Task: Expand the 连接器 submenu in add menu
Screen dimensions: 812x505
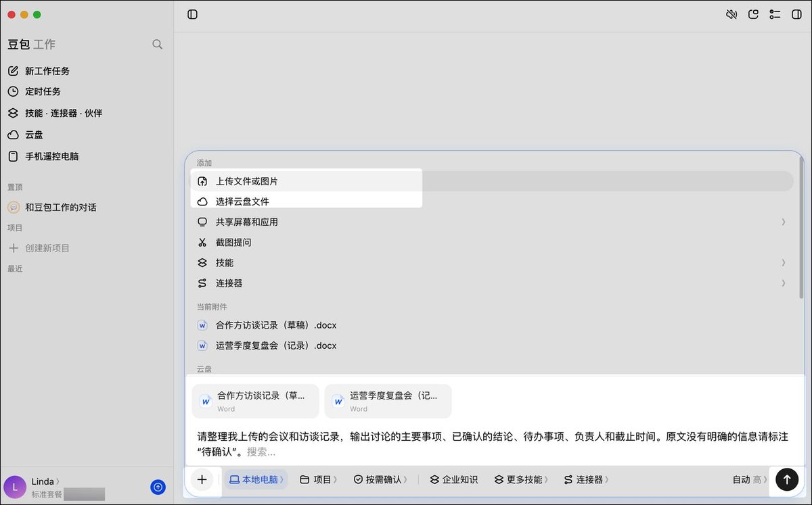Action: click(x=492, y=283)
